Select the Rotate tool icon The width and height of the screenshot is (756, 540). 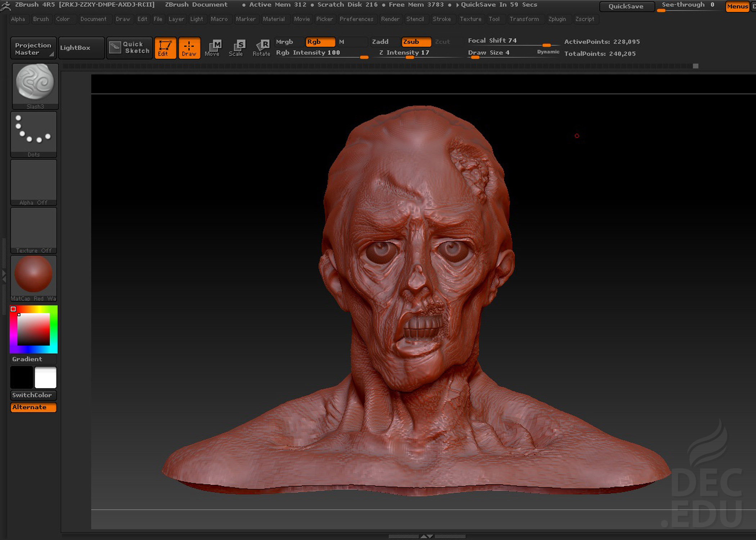[x=262, y=48]
